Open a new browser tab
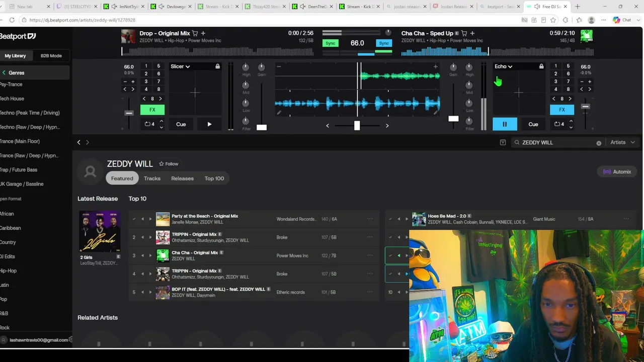644x362 pixels. 578,7
